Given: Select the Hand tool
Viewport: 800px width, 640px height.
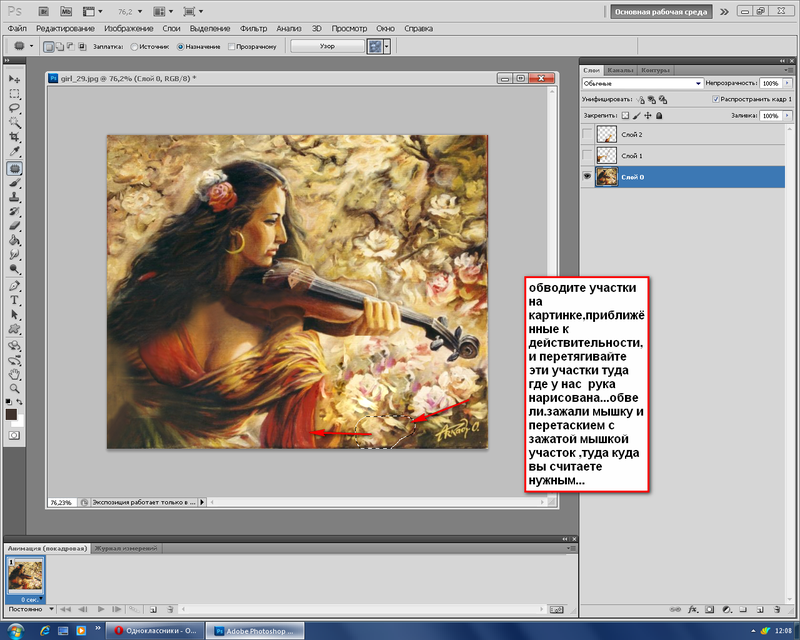Looking at the screenshot, I should 14,375.
